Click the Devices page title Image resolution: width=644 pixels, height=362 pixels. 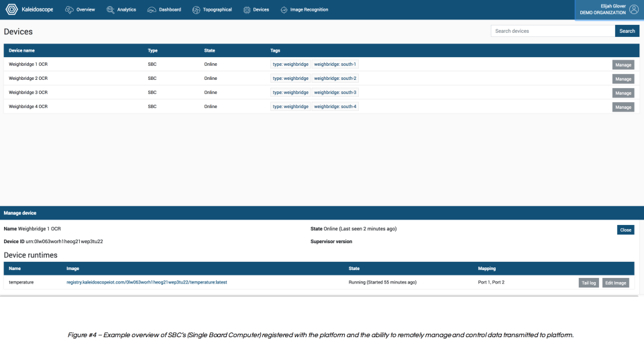pos(18,32)
